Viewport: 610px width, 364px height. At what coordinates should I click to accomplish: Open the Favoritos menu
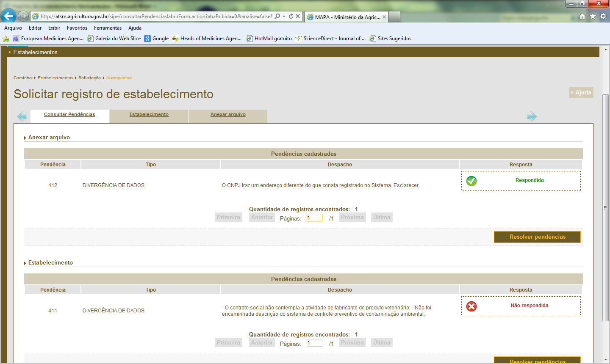point(77,28)
